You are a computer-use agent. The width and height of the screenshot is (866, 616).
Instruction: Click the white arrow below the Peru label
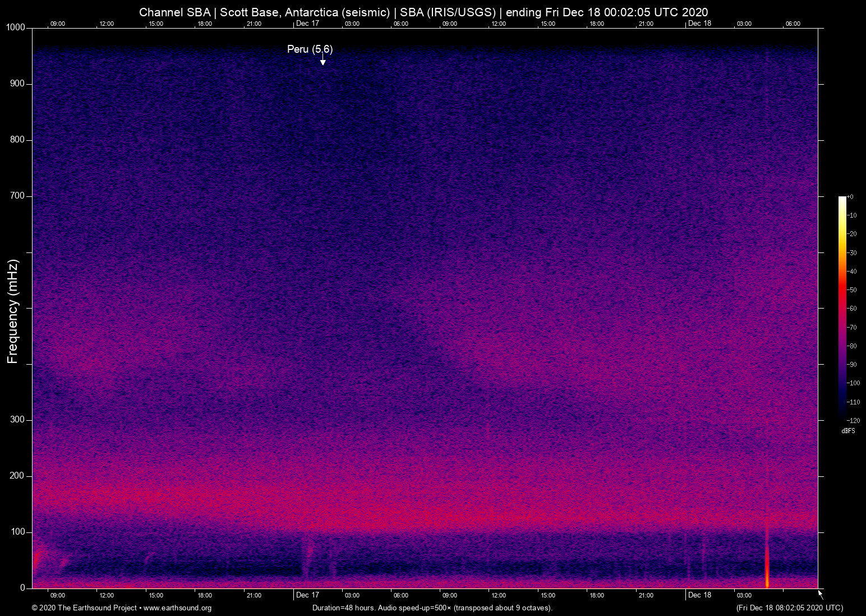click(x=323, y=61)
